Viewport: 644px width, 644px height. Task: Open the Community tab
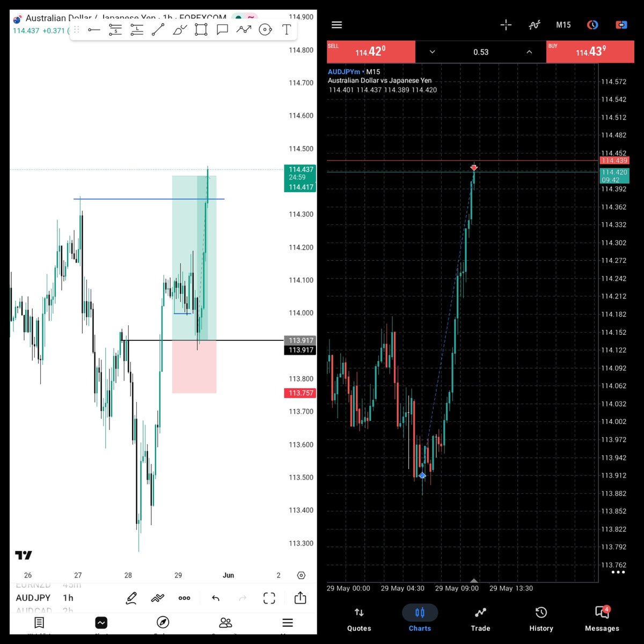225,623
